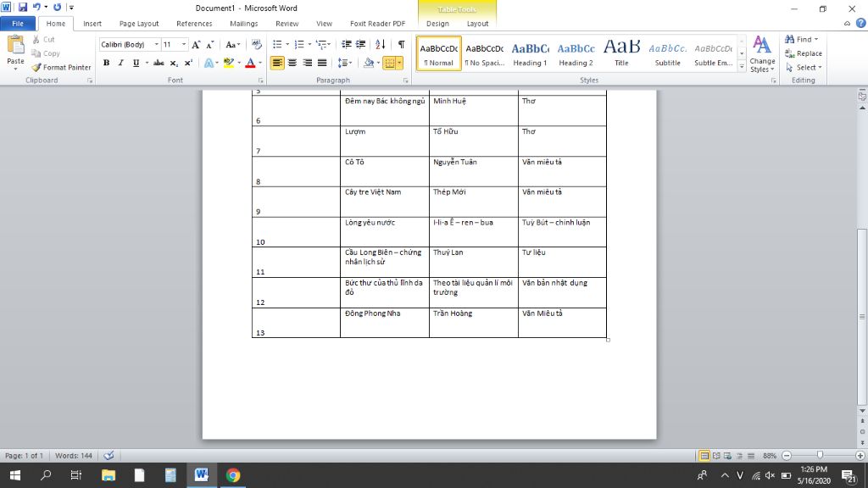
Task: Click the Grow Font icon
Action: [x=196, y=44]
